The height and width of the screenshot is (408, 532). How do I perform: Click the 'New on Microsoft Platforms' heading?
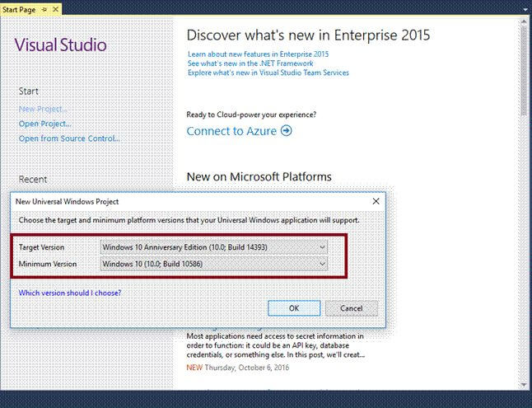[x=259, y=176]
